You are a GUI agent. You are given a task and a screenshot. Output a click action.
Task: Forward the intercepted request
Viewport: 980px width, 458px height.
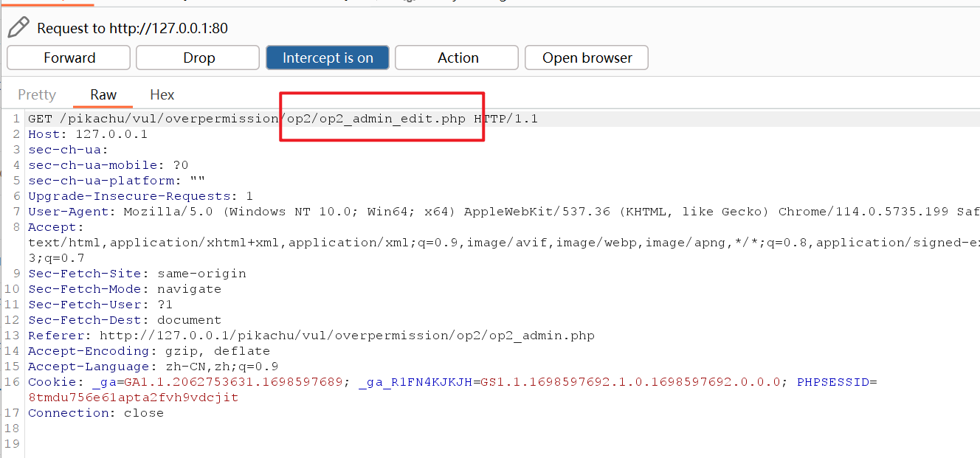click(x=69, y=58)
